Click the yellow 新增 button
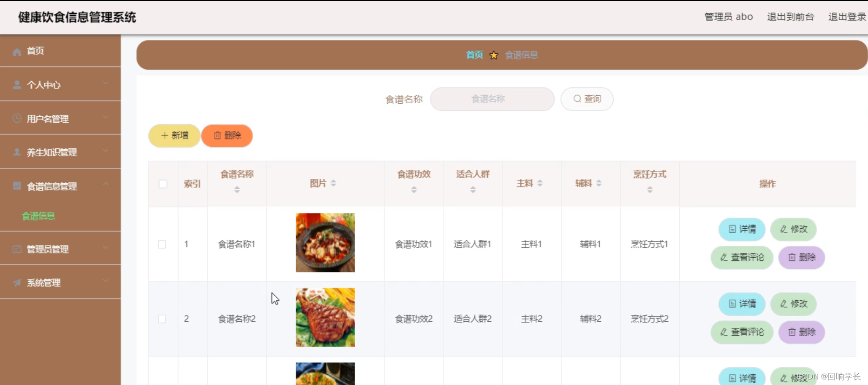Image resolution: width=868 pixels, height=385 pixels. [x=174, y=136]
